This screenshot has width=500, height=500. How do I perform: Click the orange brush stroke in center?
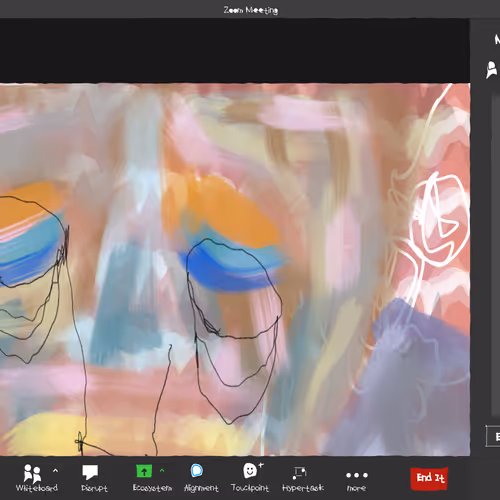(x=220, y=210)
